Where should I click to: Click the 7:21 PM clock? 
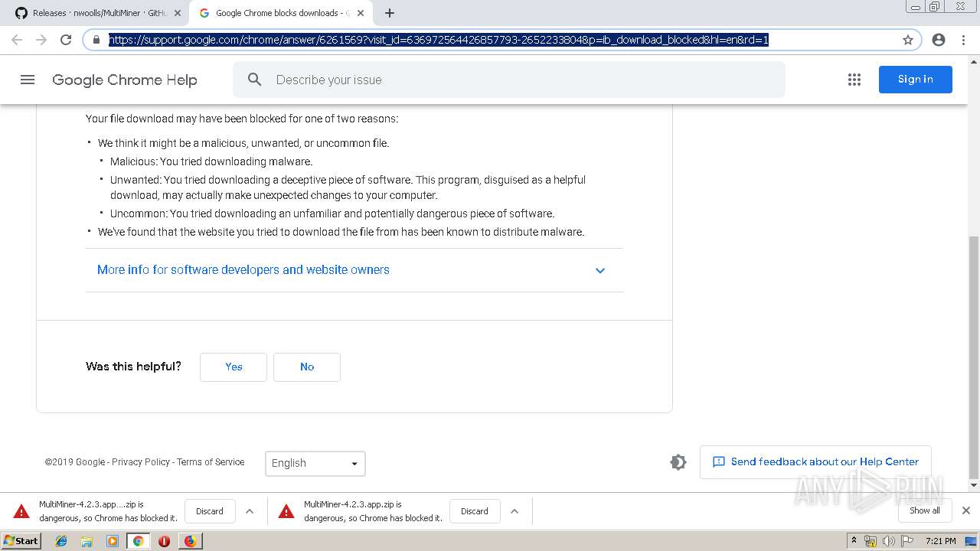point(941,541)
